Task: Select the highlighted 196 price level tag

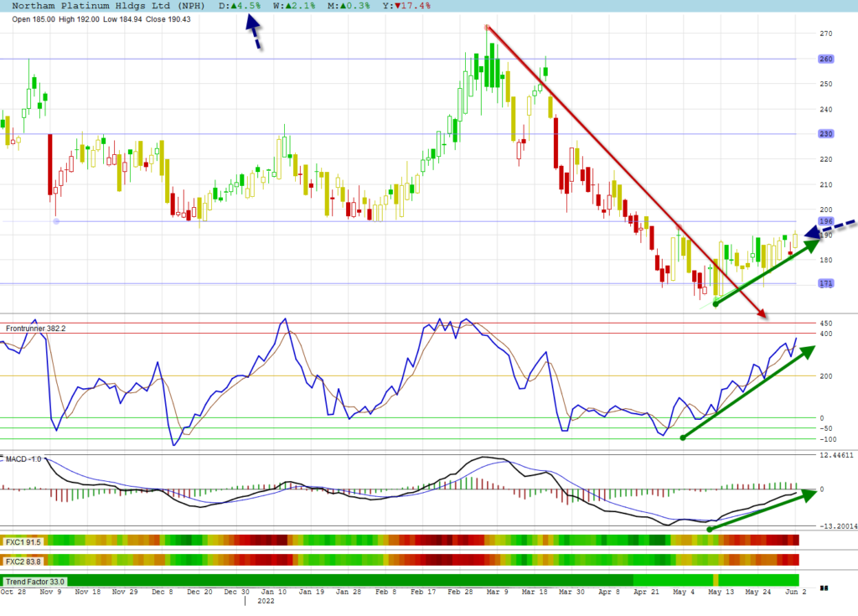Action: click(x=825, y=221)
